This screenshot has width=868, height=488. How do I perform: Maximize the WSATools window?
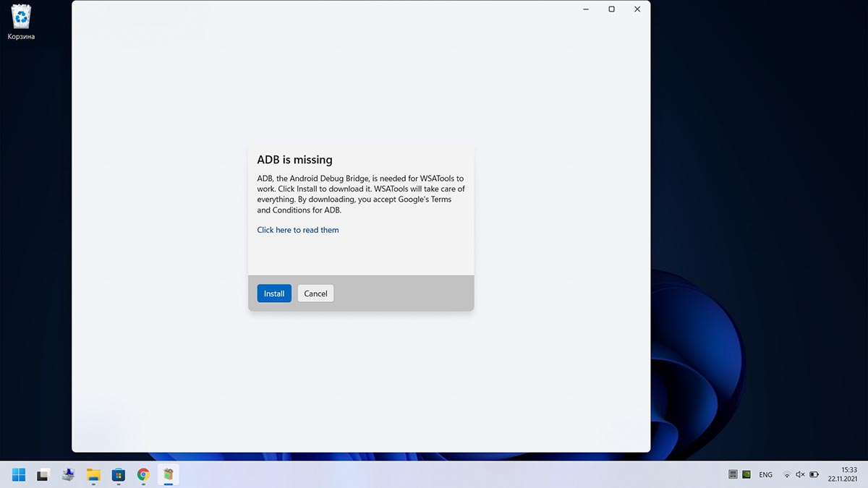tap(611, 9)
